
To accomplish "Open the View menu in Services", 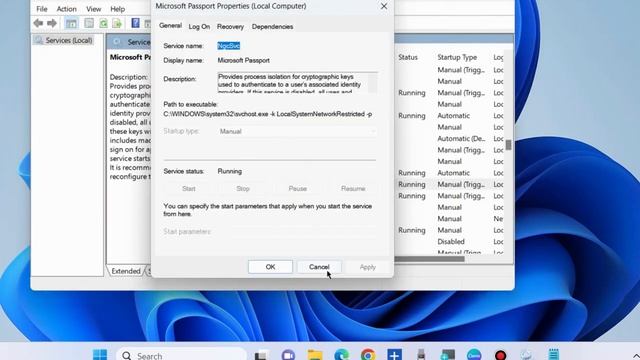I will tap(93, 9).
